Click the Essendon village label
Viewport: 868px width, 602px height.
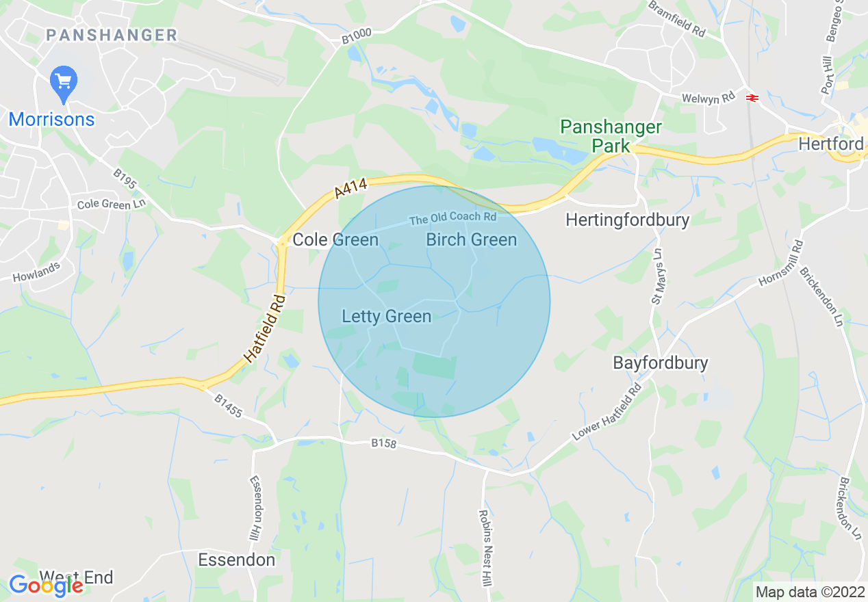[x=237, y=560]
